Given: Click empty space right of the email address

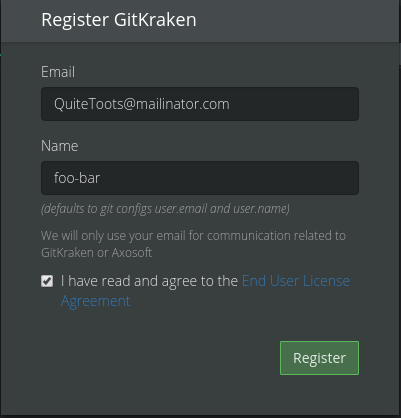Looking at the screenshot, I should 293,104.
